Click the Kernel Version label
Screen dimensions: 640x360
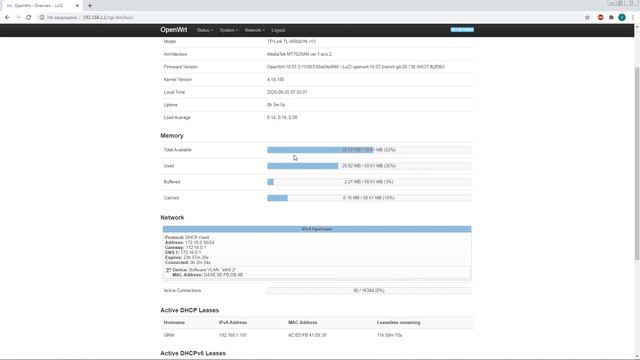point(178,79)
